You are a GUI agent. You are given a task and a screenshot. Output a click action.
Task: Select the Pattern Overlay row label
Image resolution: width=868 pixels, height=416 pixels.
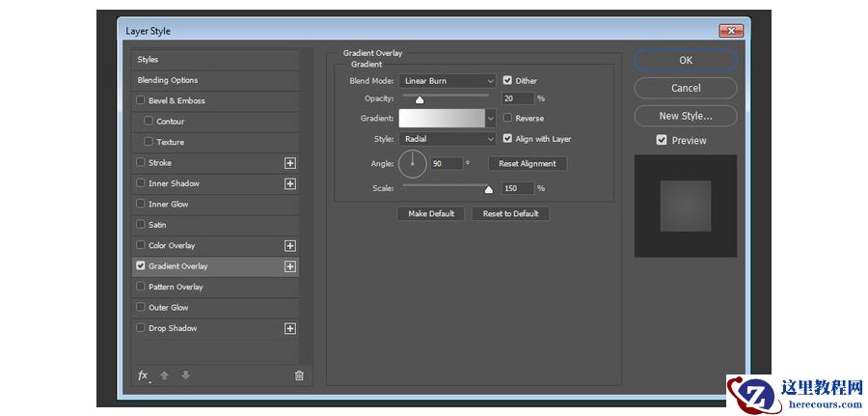(x=176, y=287)
